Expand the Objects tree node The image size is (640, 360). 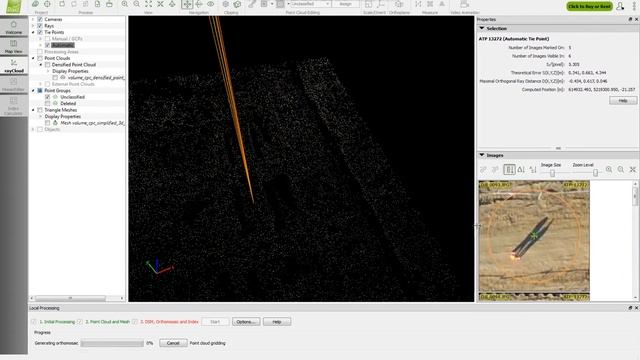coord(33,129)
